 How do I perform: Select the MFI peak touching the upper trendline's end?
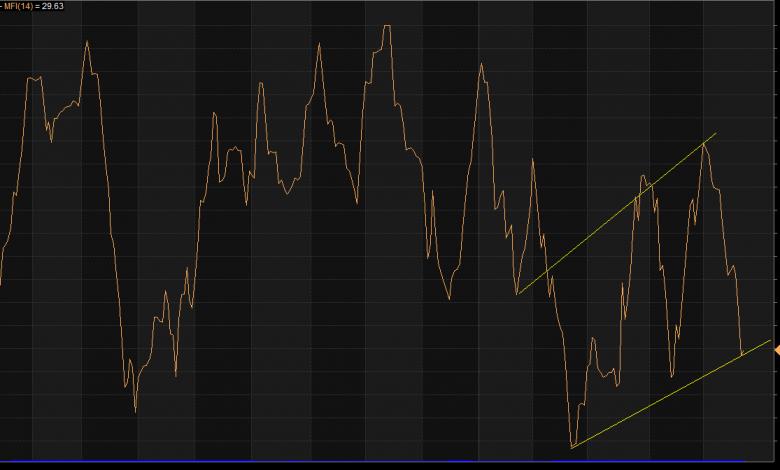click(705, 143)
